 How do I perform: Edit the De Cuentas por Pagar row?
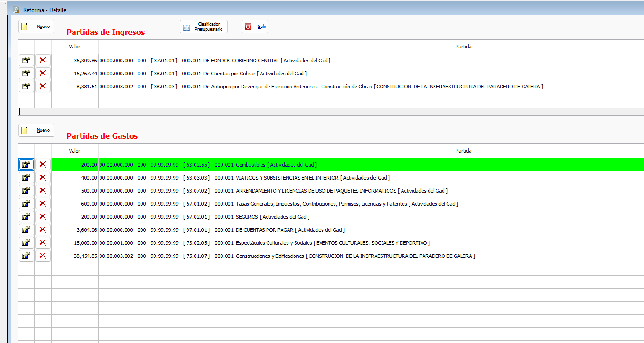coord(26,230)
